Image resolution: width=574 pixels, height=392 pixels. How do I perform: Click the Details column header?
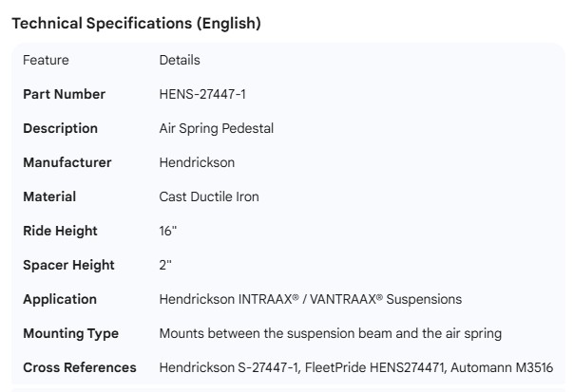180,60
